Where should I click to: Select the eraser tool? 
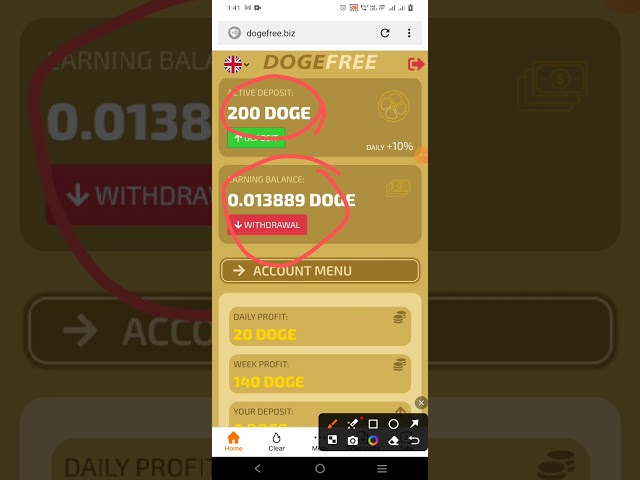coord(393,440)
